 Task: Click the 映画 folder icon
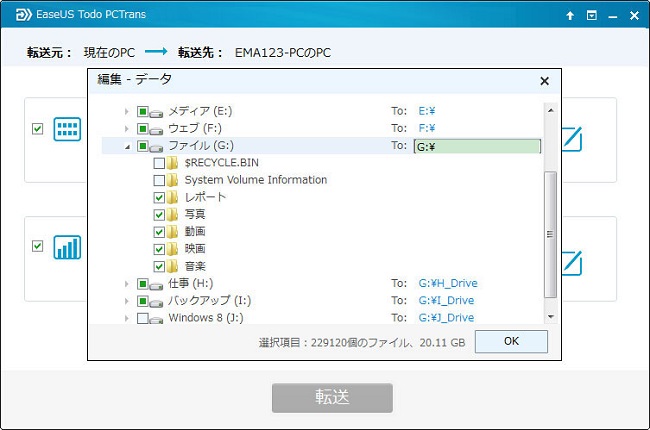click(172, 249)
